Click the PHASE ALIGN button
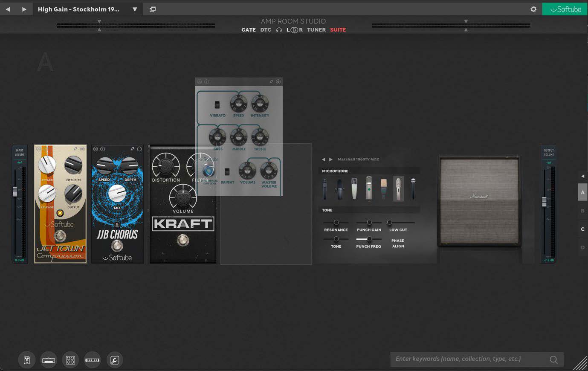 pyautogui.click(x=398, y=243)
